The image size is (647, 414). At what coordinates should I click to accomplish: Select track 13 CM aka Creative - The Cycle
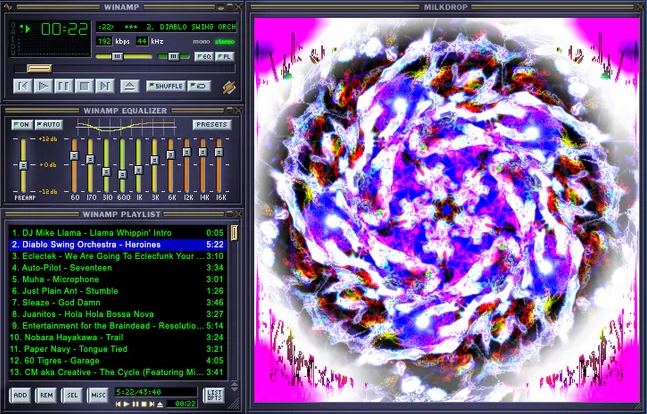(118, 372)
